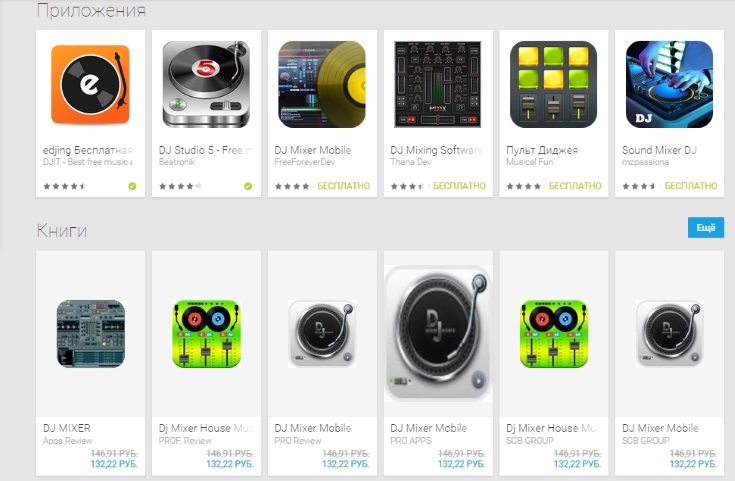Click БЕСПЛАТНО under DJ Mixer Mobile app
This screenshot has height=481, width=735.
[x=344, y=186]
